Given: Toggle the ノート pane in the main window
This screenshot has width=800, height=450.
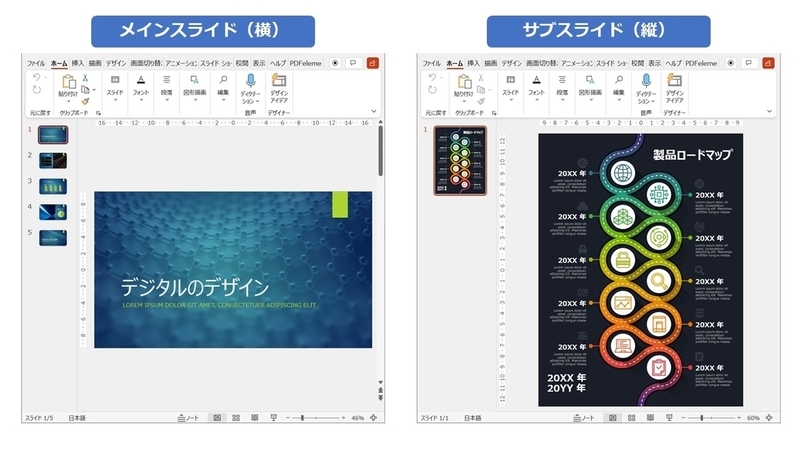Looking at the screenshot, I should tap(188, 418).
